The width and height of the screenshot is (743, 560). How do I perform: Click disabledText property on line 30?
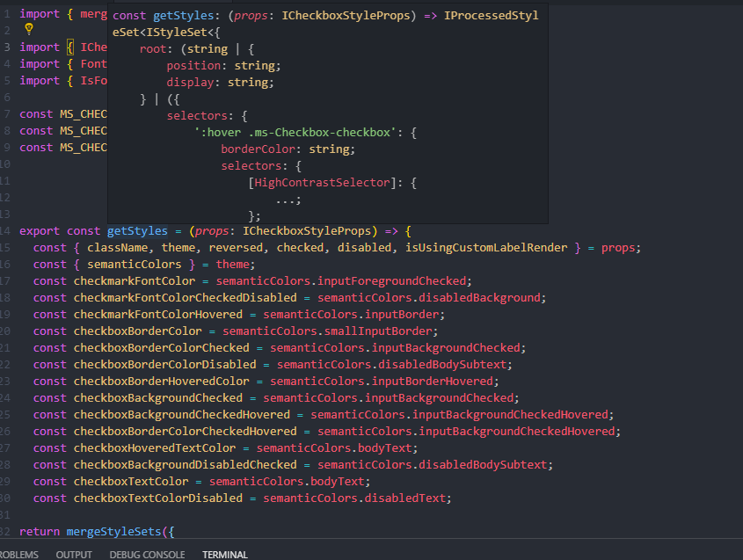[405, 498]
